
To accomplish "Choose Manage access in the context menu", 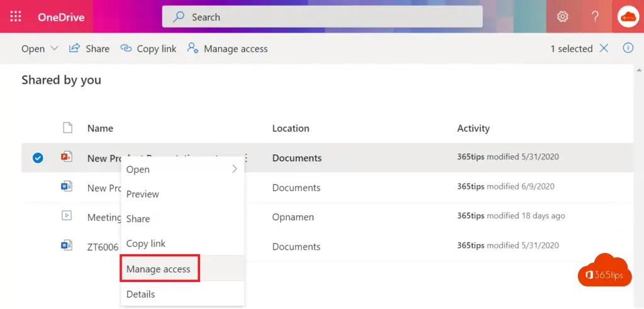I will [x=158, y=269].
